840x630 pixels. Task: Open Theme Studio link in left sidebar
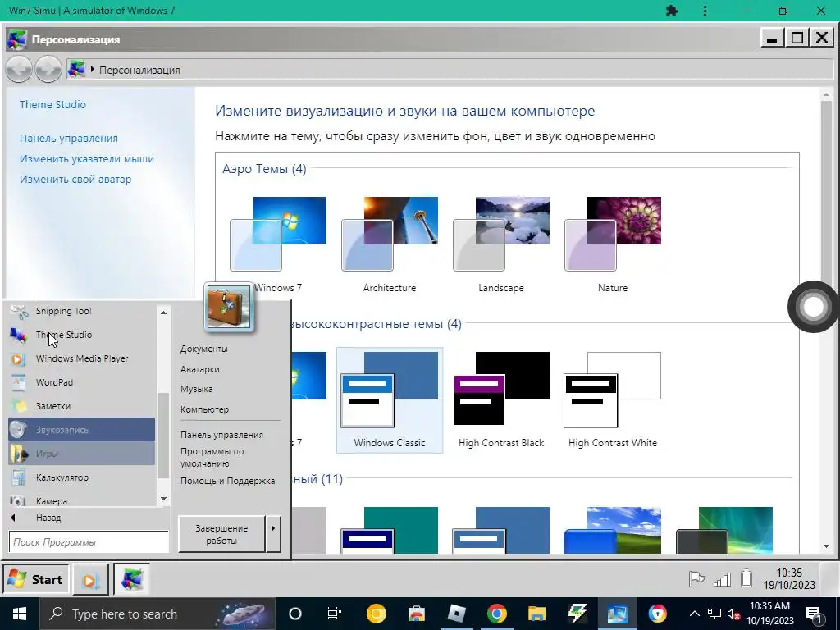pos(52,104)
